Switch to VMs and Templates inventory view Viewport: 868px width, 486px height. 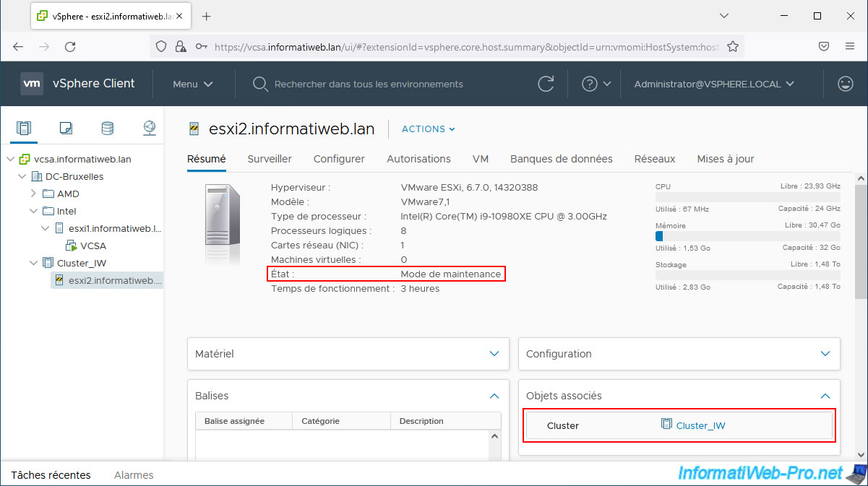coord(66,129)
